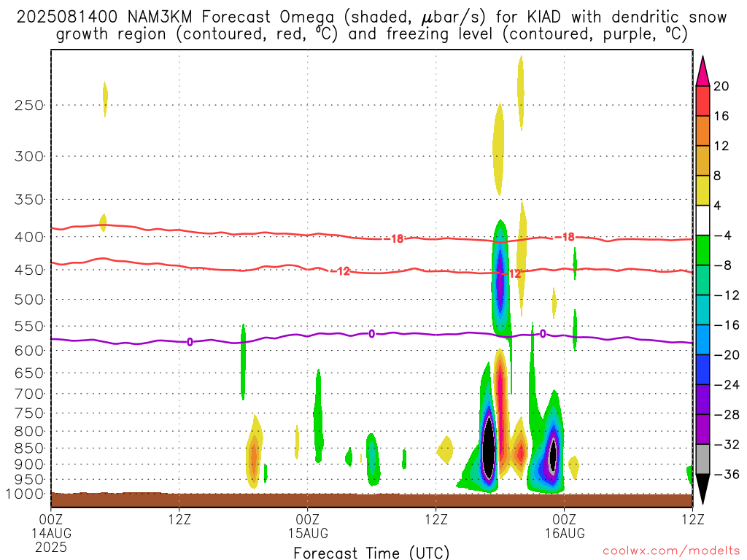This screenshot has width=747, height=560.
Task: Click the colorbar value label -28
Action: coord(727,415)
